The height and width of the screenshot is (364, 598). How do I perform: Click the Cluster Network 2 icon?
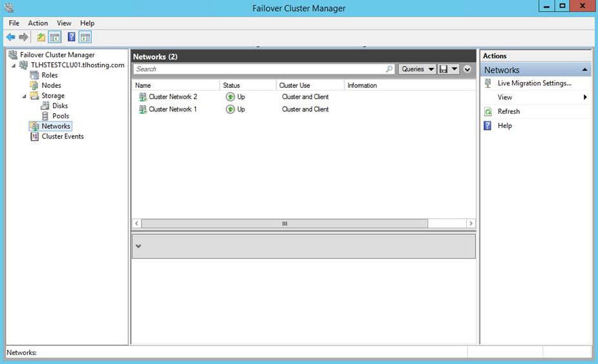(x=142, y=97)
